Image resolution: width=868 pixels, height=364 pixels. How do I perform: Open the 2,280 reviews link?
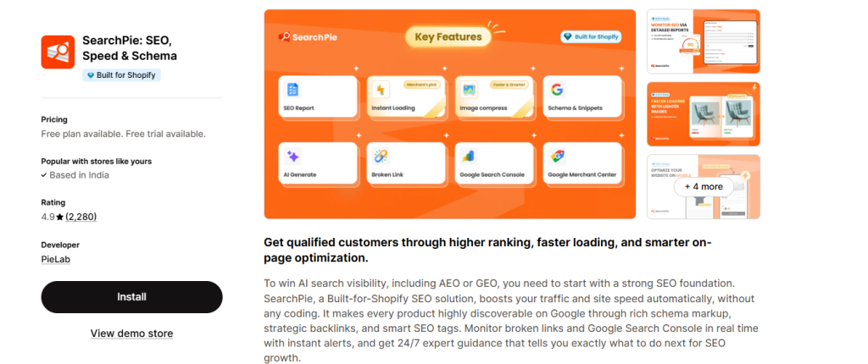pyautogui.click(x=81, y=217)
